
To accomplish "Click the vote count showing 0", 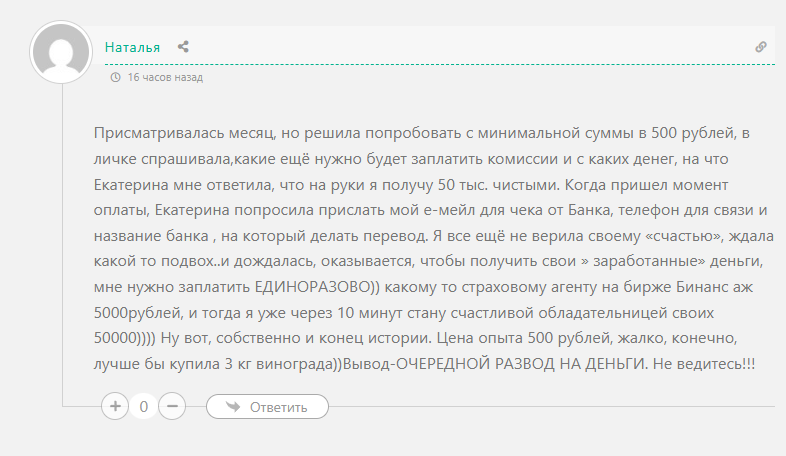I will click(x=144, y=407).
